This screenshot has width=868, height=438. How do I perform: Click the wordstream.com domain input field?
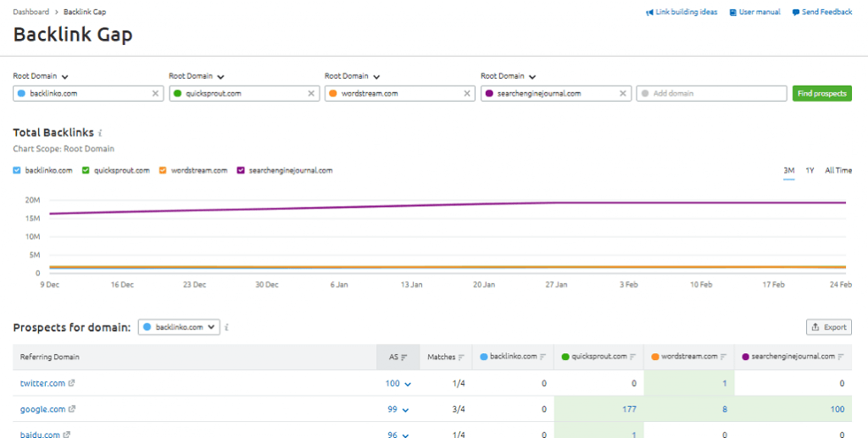[400, 93]
